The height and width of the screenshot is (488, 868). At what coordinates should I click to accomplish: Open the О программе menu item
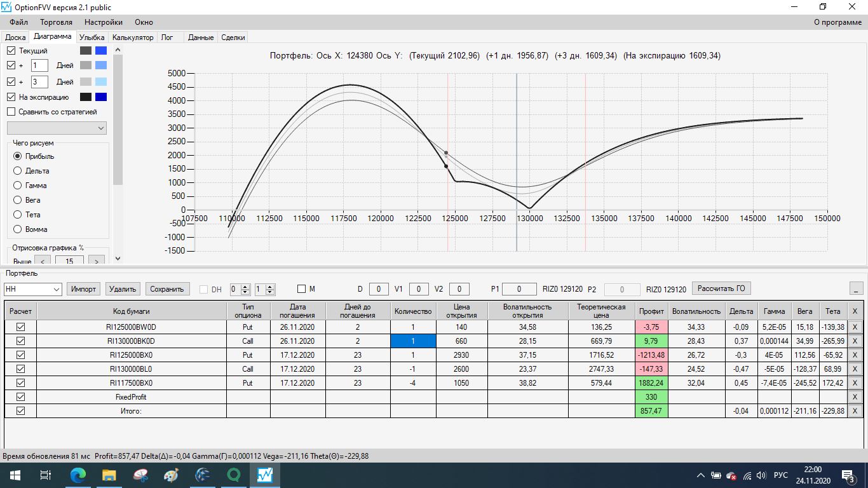point(838,22)
